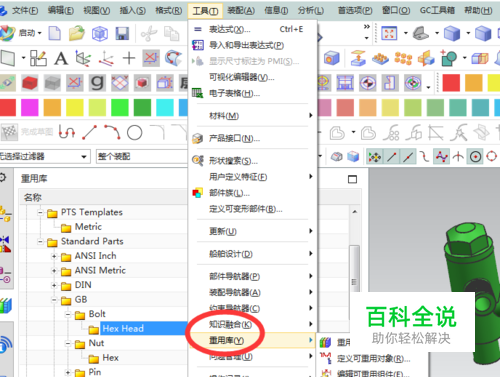The width and height of the screenshot is (500, 377).
Task: Click the gray solid block icon
Action: pos(52,82)
